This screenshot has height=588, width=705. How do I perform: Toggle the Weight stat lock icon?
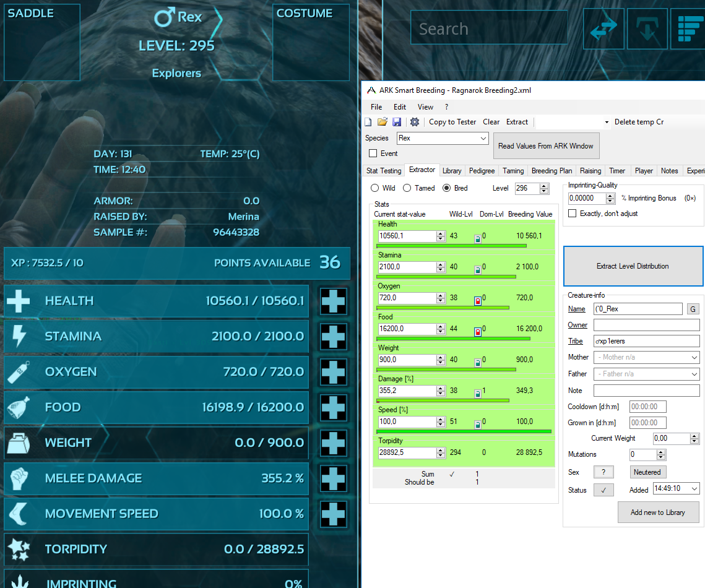pos(477,363)
